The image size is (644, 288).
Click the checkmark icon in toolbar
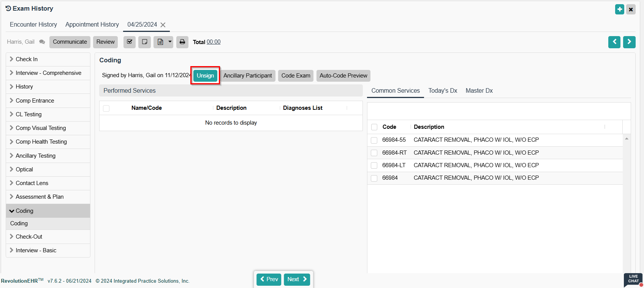[130, 42]
